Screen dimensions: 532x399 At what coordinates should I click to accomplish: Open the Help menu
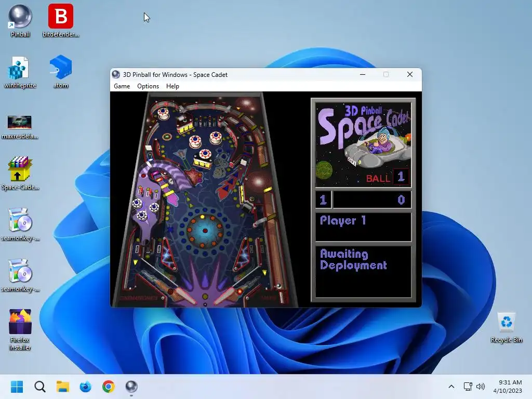tap(172, 86)
